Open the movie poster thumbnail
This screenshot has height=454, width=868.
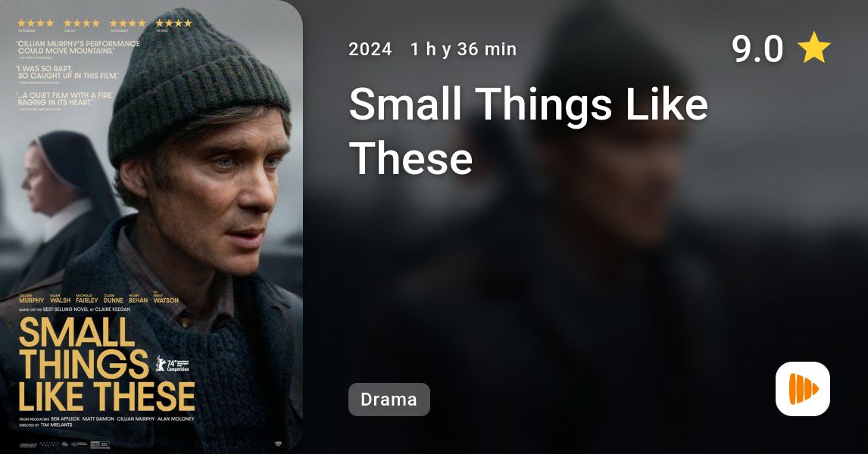[151, 227]
